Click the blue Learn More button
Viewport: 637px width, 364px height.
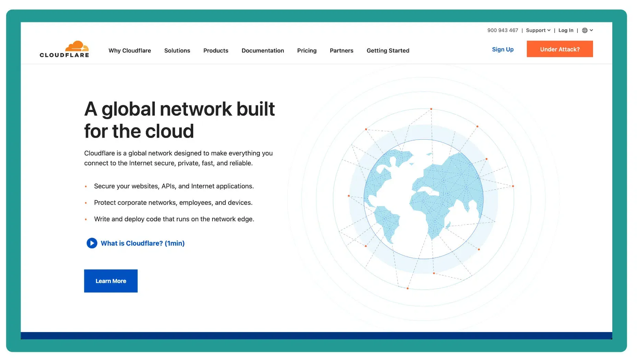111,281
